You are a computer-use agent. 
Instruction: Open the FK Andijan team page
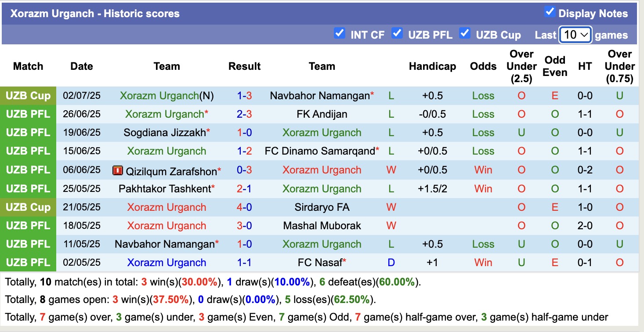tap(322, 114)
